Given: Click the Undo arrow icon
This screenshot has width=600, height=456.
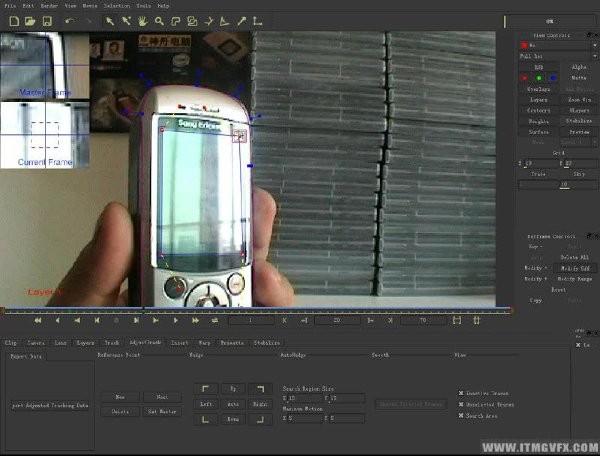Looking at the screenshot, I should (x=69, y=21).
